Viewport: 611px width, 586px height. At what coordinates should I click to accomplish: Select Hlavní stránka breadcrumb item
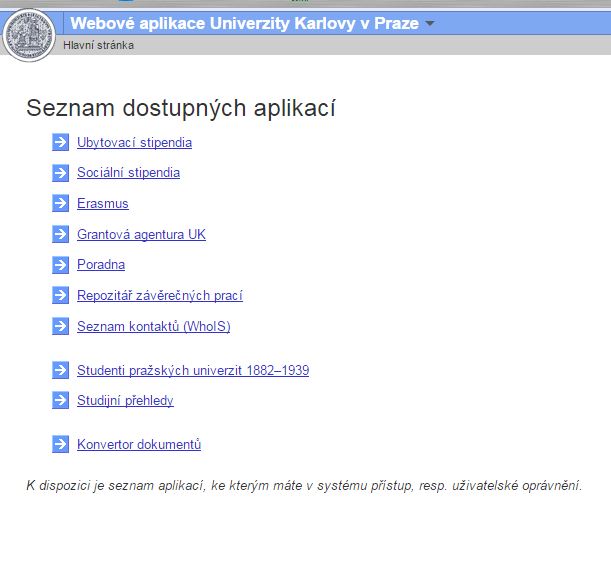[x=98, y=45]
